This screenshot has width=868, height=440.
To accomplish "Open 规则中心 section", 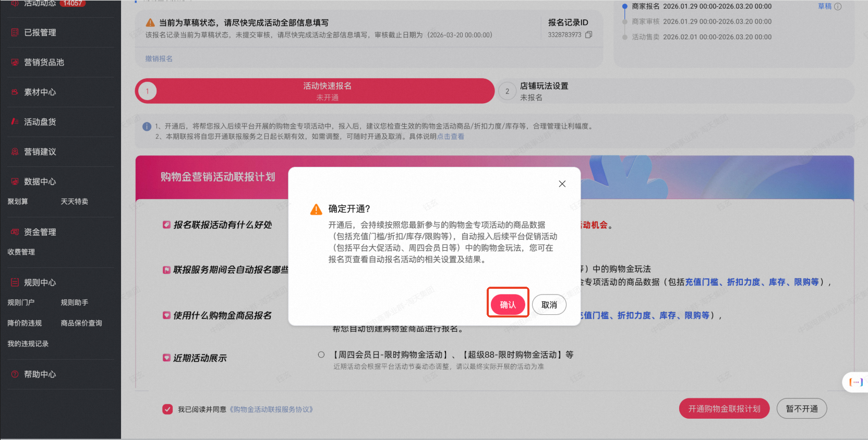I will (40, 283).
